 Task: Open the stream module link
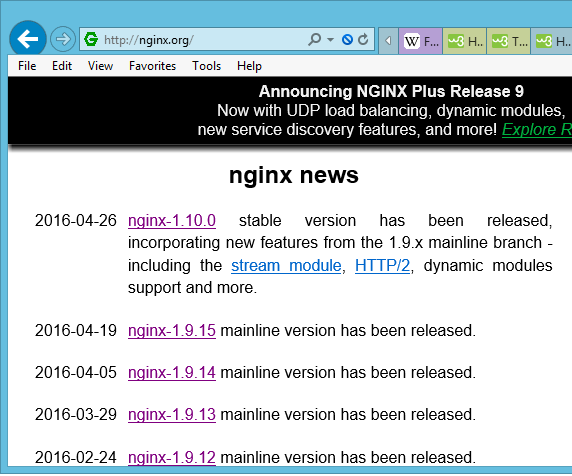(286, 266)
